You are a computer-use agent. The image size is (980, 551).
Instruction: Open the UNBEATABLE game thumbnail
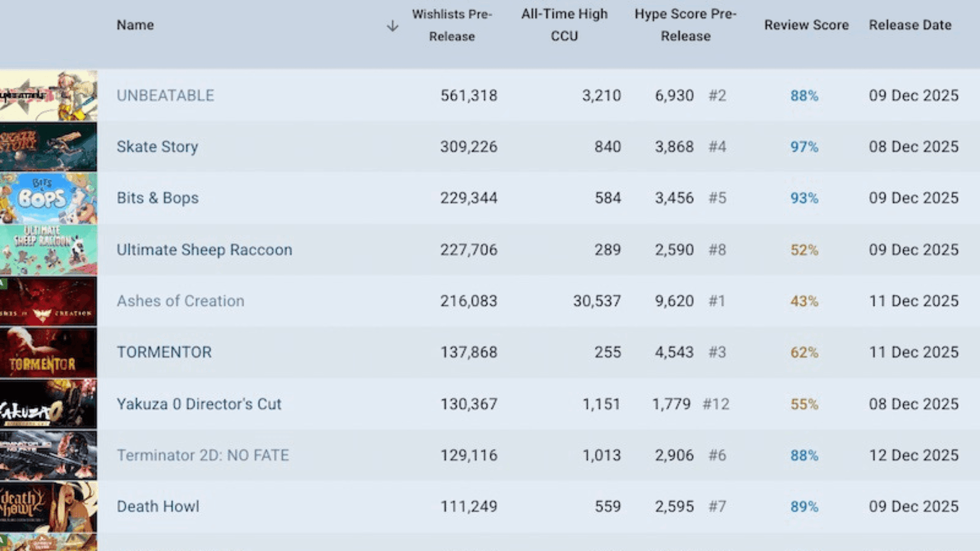(x=48, y=95)
